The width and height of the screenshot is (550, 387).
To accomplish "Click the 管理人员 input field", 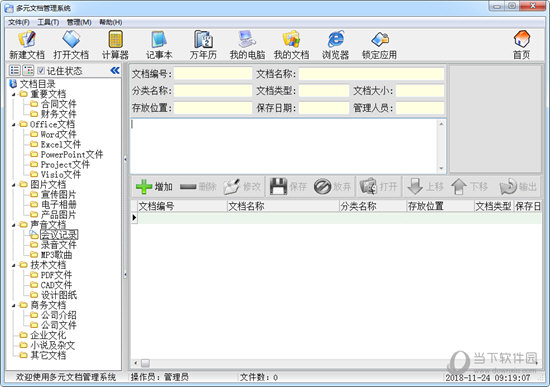I will coord(420,108).
